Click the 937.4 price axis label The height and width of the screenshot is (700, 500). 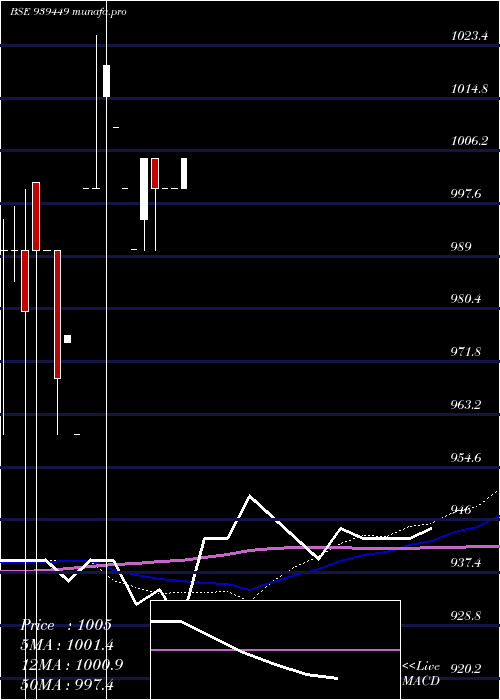click(466, 562)
